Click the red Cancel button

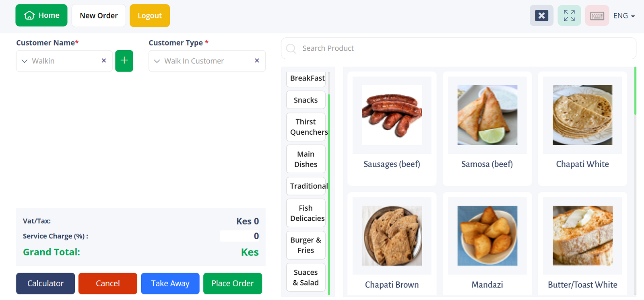pyautogui.click(x=107, y=284)
